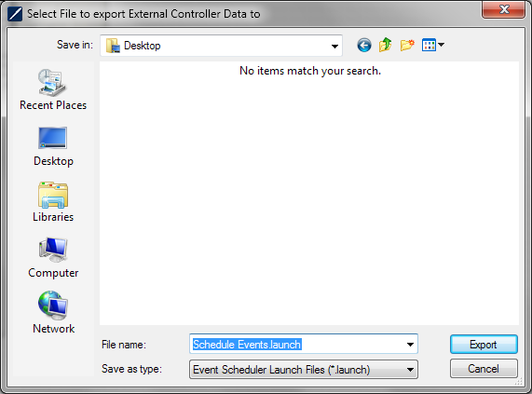Screen dimensions: 532x394
Task: Open Libraries from the places bar
Action: click(53, 202)
